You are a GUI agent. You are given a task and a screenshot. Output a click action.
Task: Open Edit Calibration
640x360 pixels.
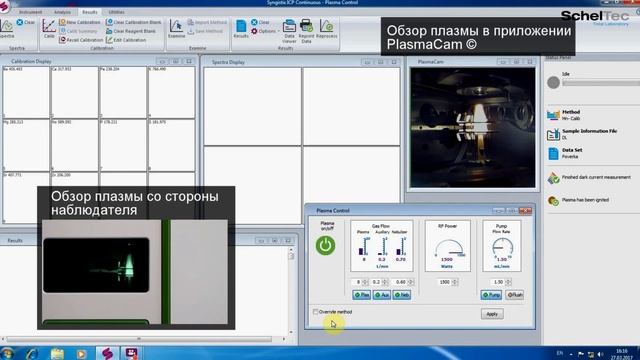pos(126,40)
